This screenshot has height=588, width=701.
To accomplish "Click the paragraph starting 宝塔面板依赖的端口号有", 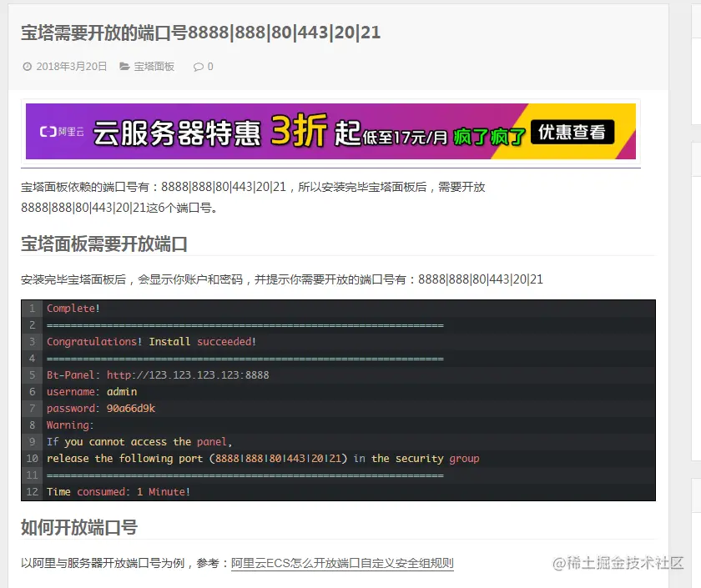I will coord(253,197).
